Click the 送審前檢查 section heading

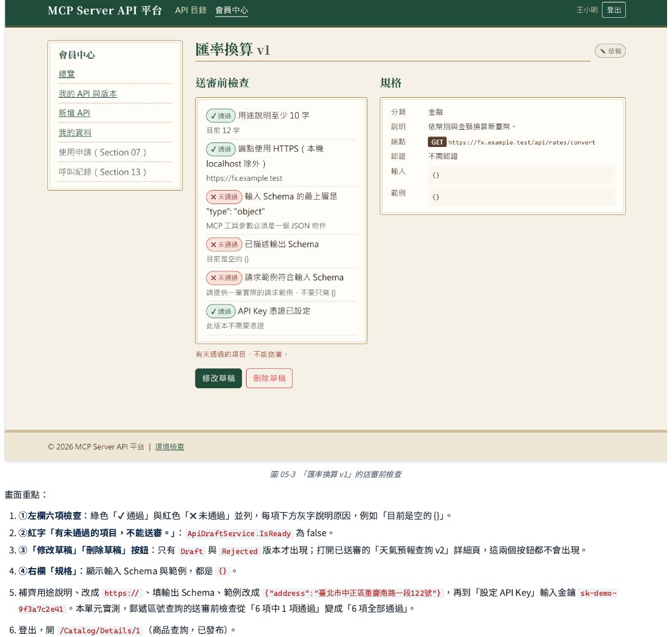222,83
